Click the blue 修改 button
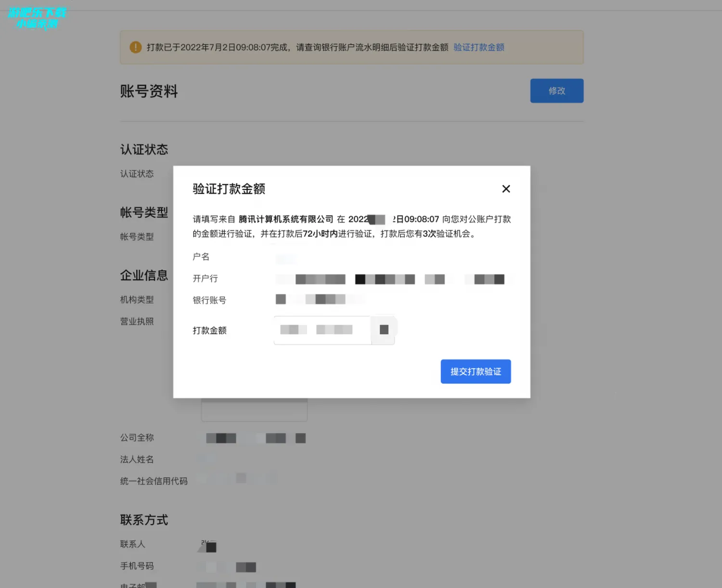This screenshot has height=588, width=722. pos(556,90)
